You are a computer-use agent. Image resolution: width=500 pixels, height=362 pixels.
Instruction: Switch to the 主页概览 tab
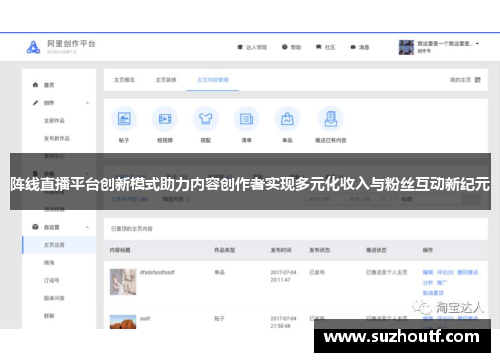click(x=124, y=80)
